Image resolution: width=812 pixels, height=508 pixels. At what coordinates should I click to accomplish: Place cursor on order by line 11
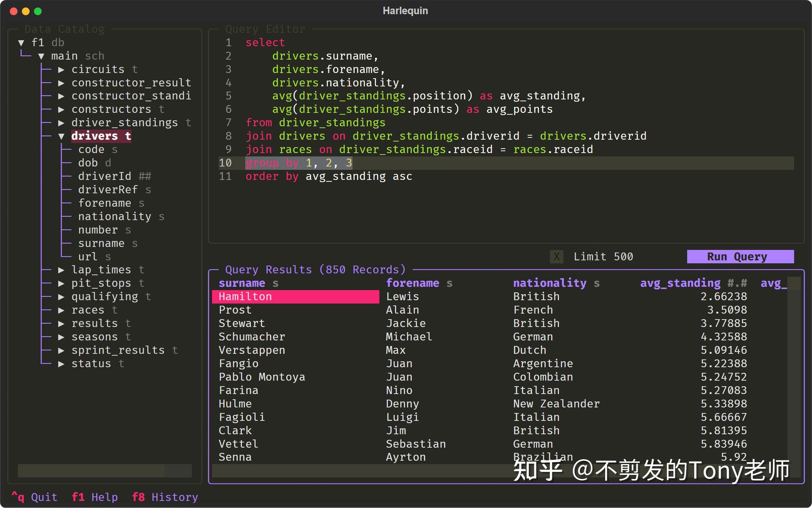click(x=329, y=176)
